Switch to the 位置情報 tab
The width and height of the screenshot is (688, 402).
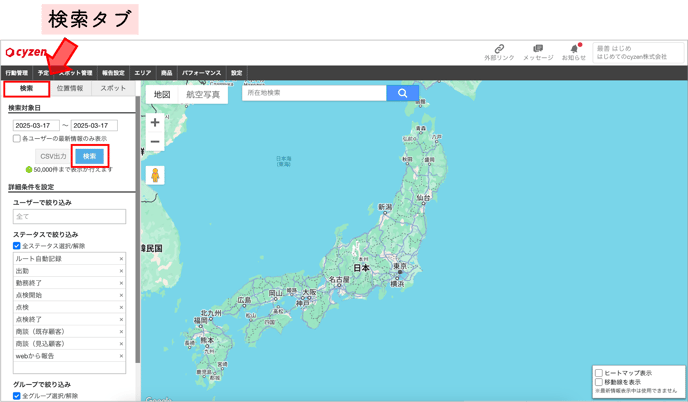tap(70, 89)
